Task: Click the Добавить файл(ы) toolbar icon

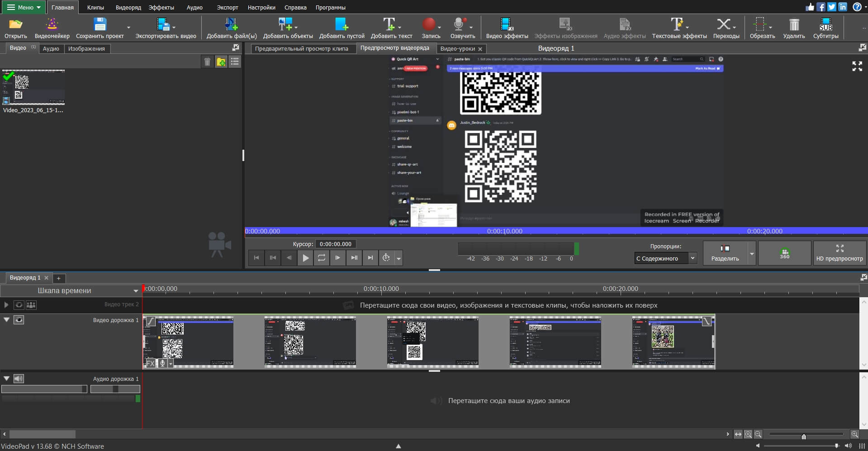Action: tap(231, 24)
